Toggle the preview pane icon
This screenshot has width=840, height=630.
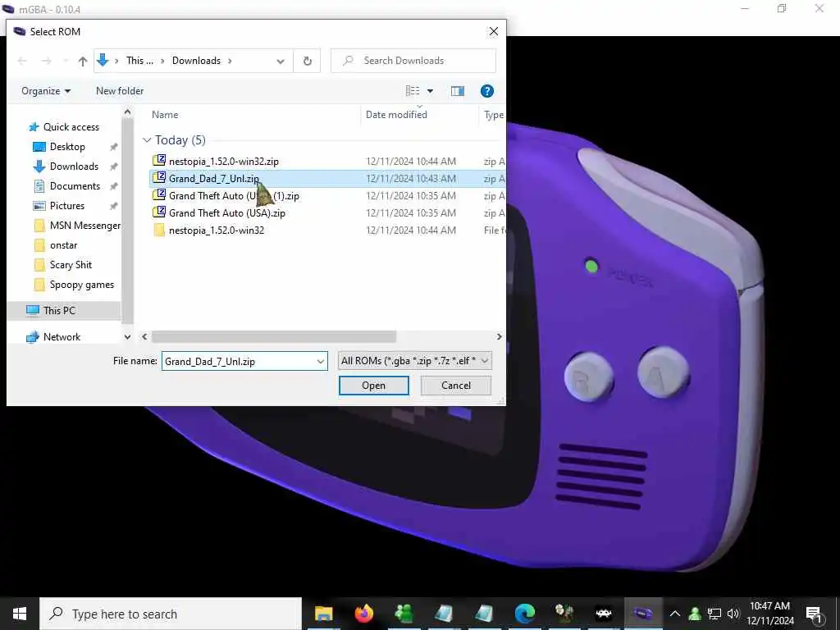458,91
